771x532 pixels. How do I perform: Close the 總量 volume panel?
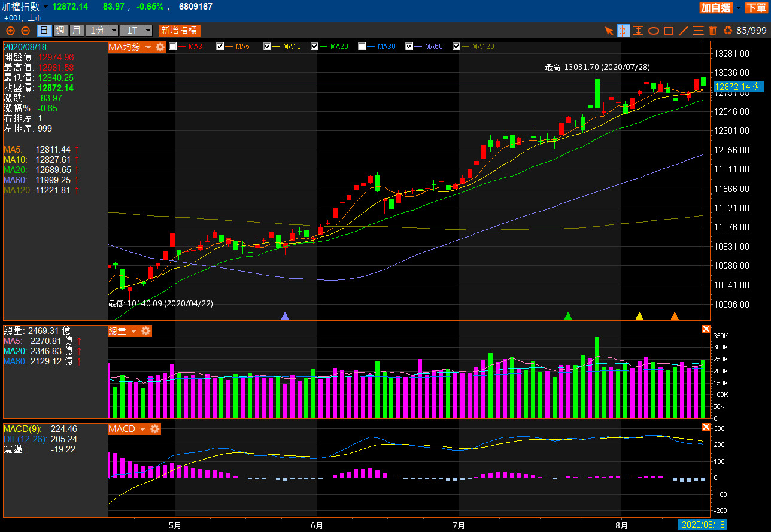(x=706, y=329)
